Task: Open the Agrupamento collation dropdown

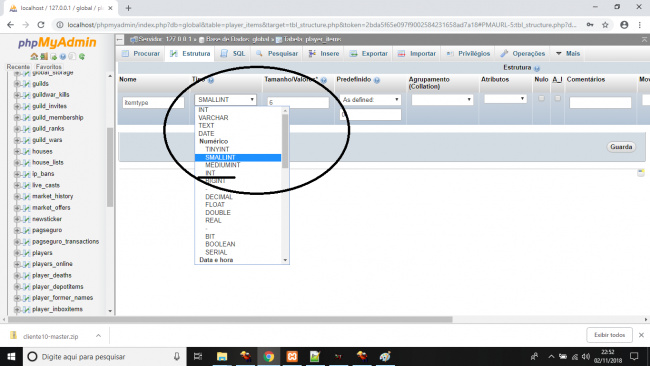Action: tap(442, 99)
